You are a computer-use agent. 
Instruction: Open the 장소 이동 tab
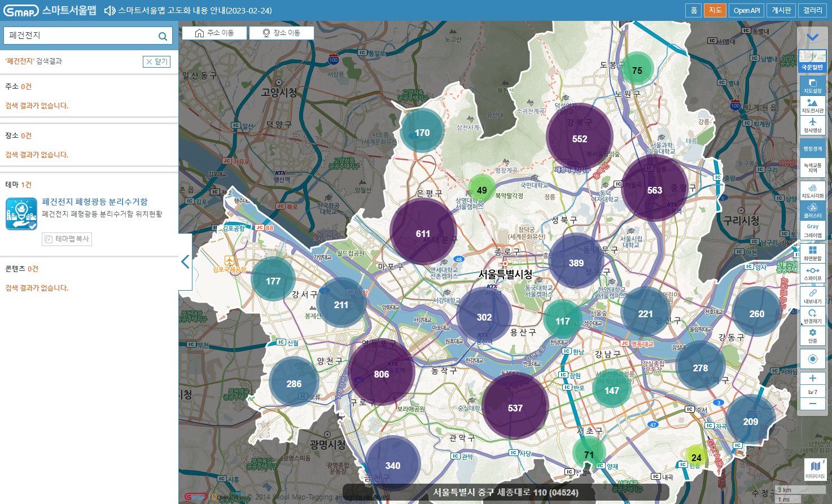282,33
